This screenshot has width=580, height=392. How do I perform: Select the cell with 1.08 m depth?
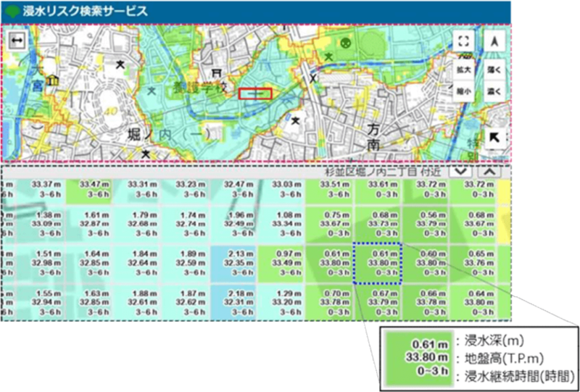pyautogui.click(x=281, y=225)
